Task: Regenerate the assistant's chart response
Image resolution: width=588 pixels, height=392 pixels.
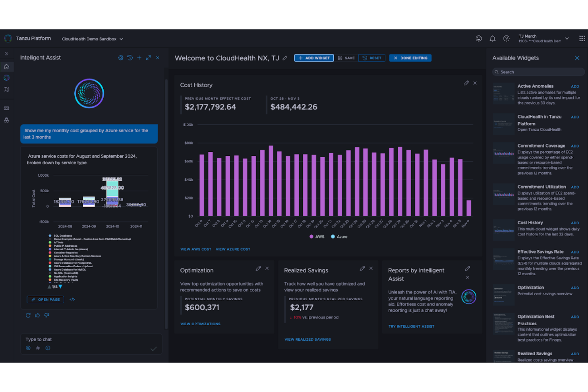Action: (28, 315)
